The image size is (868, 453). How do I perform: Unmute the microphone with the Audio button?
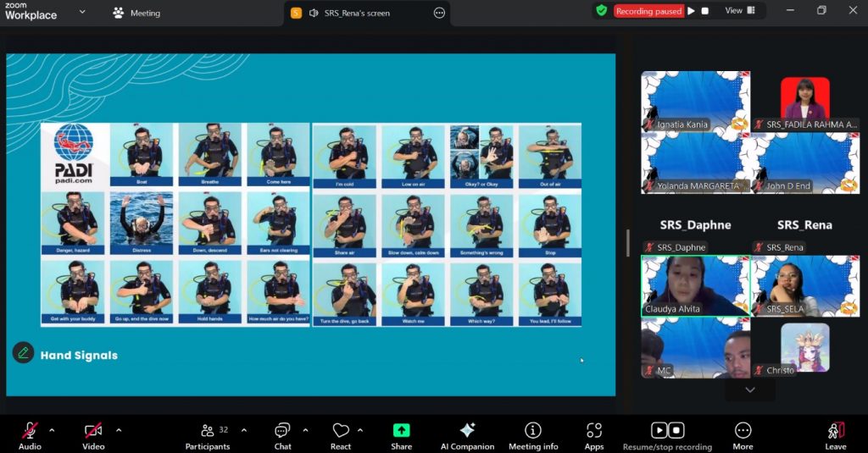coord(30,435)
